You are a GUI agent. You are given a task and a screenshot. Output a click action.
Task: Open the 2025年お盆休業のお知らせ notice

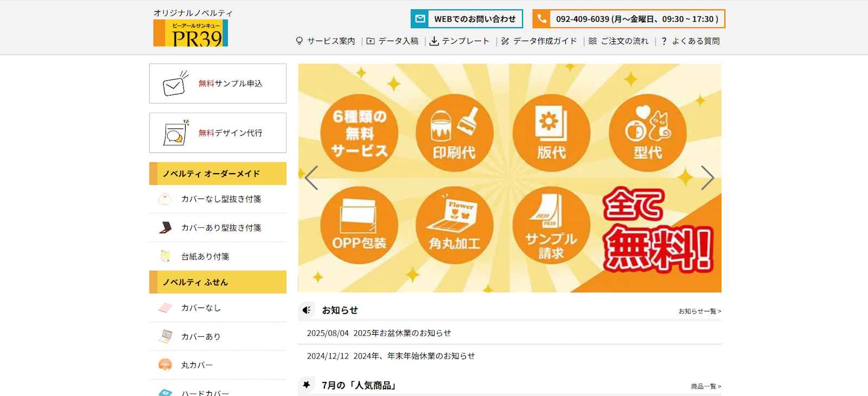click(x=402, y=333)
